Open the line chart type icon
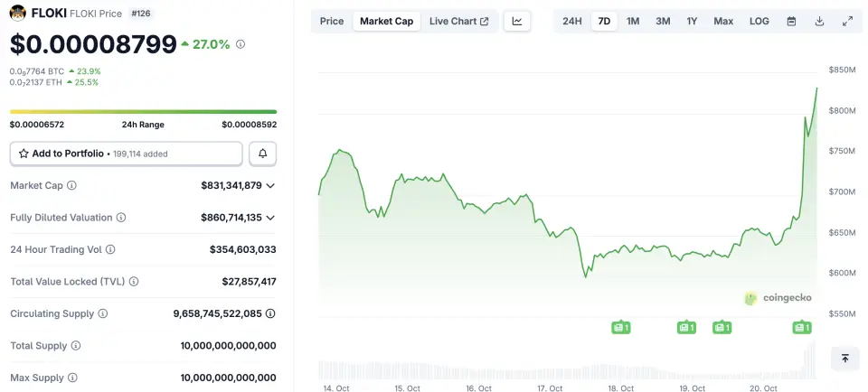 [x=516, y=21]
